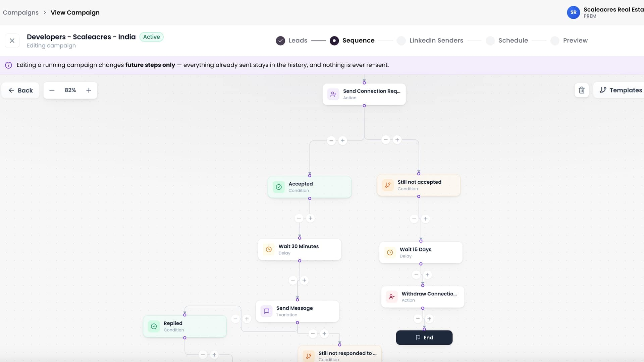Click the Wait 30 Minutes clock icon
This screenshot has height=362, width=644.
269,249
